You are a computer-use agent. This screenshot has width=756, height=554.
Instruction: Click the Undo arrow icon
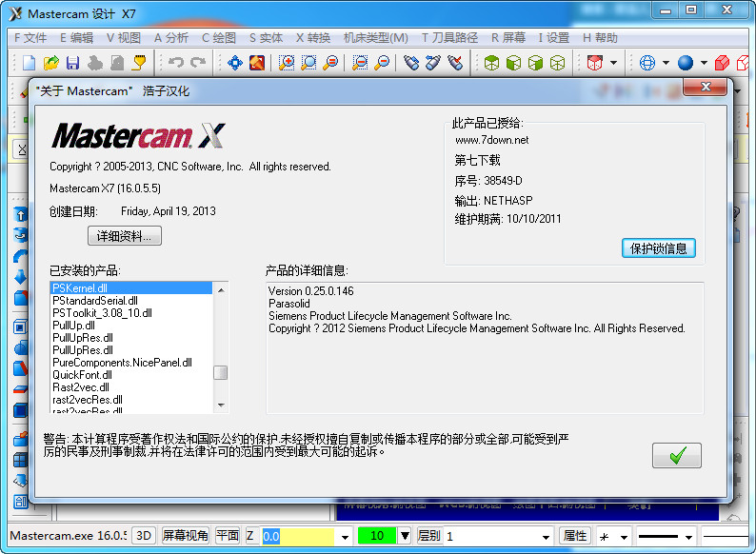pos(176,62)
